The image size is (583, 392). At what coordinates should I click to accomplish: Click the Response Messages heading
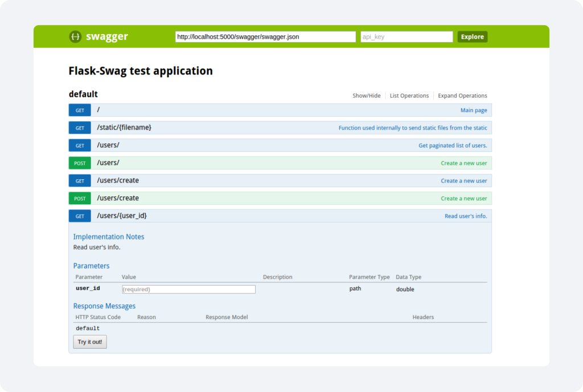tap(105, 306)
